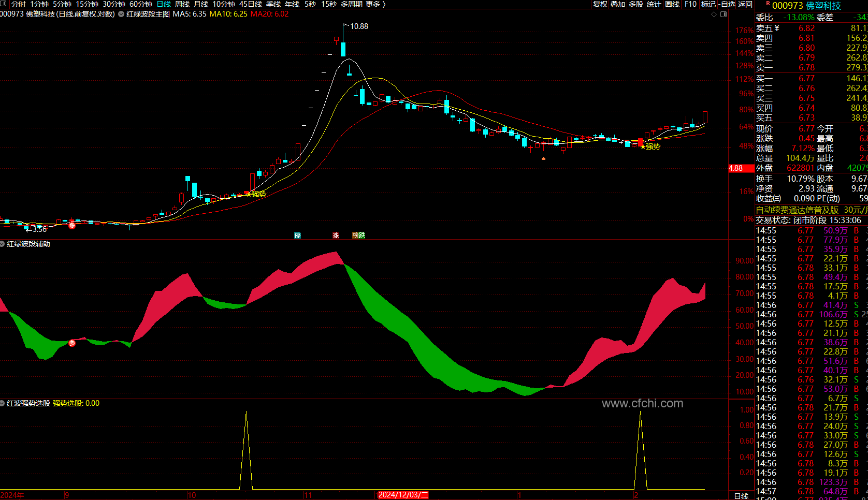This screenshot has width=868, height=500.
Task: Switch to 年线 yearly chart
Action: coord(292,4)
